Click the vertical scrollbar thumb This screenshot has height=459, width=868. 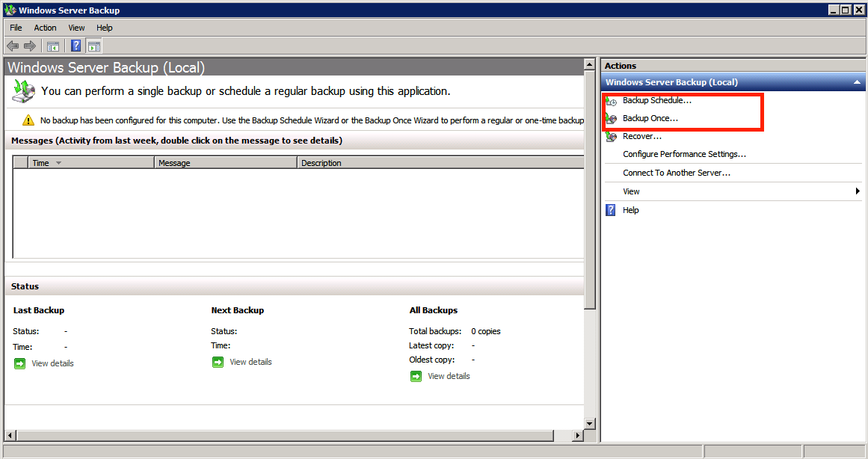coord(590,190)
